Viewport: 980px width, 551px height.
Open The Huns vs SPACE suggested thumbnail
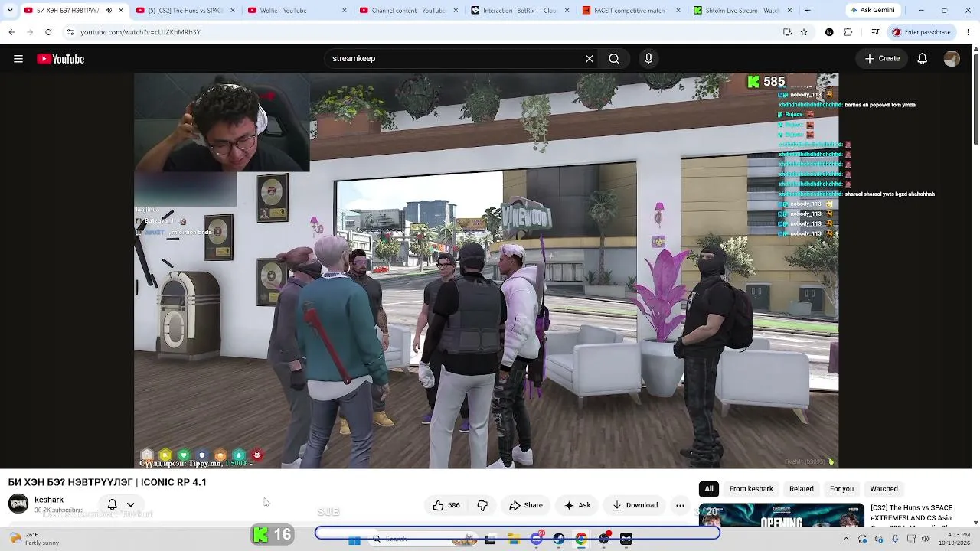click(x=782, y=515)
